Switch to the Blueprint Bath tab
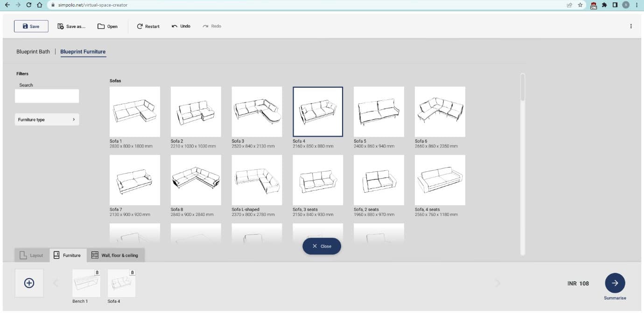Image resolution: width=644 pixels, height=313 pixels. coord(33,52)
